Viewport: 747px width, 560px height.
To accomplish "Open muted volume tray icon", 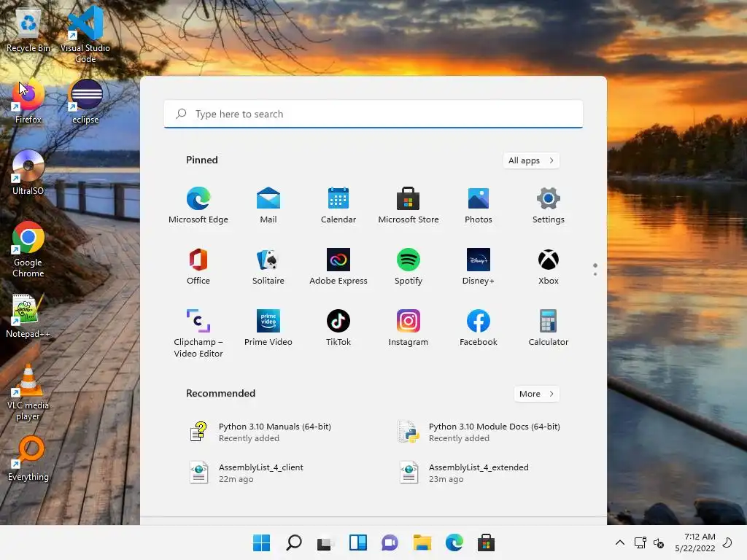I will point(659,542).
